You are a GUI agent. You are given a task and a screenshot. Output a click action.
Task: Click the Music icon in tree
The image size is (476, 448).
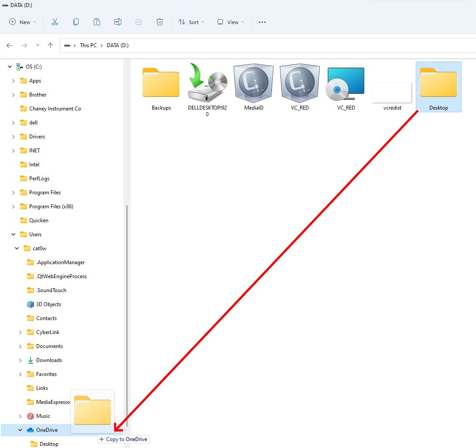31,416
